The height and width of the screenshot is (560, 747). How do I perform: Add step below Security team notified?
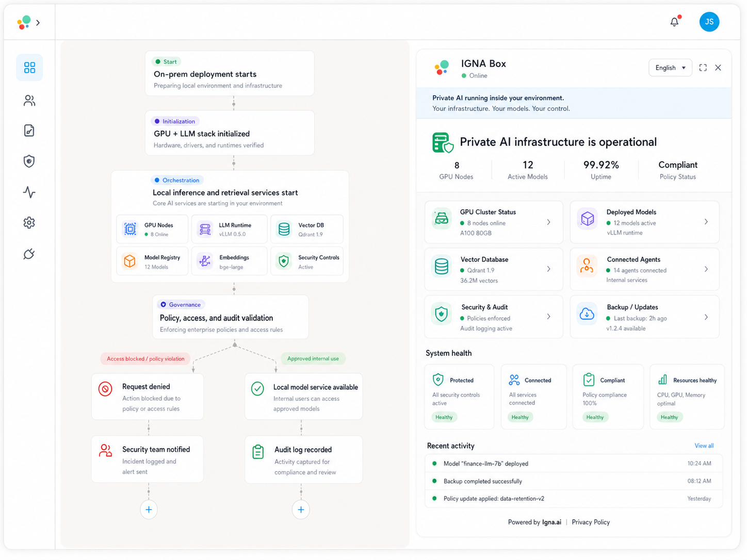click(149, 509)
